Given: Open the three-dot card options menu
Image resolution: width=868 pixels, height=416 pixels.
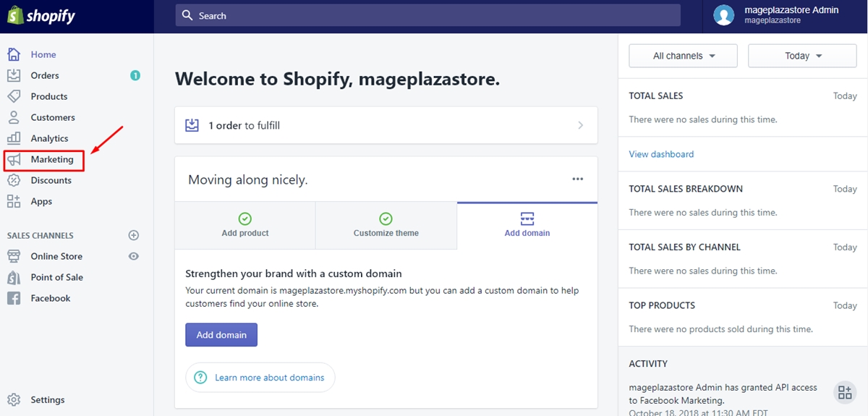Looking at the screenshot, I should 577,179.
